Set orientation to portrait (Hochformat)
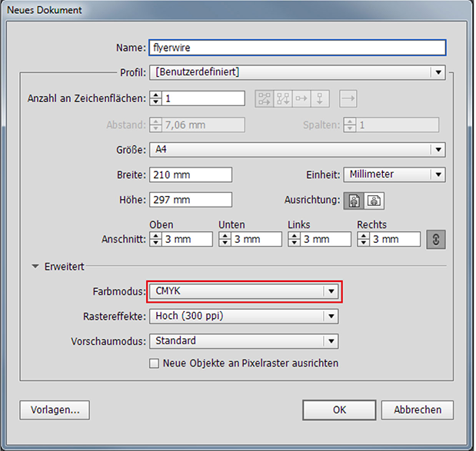The width and height of the screenshot is (476, 451). click(356, 201)
